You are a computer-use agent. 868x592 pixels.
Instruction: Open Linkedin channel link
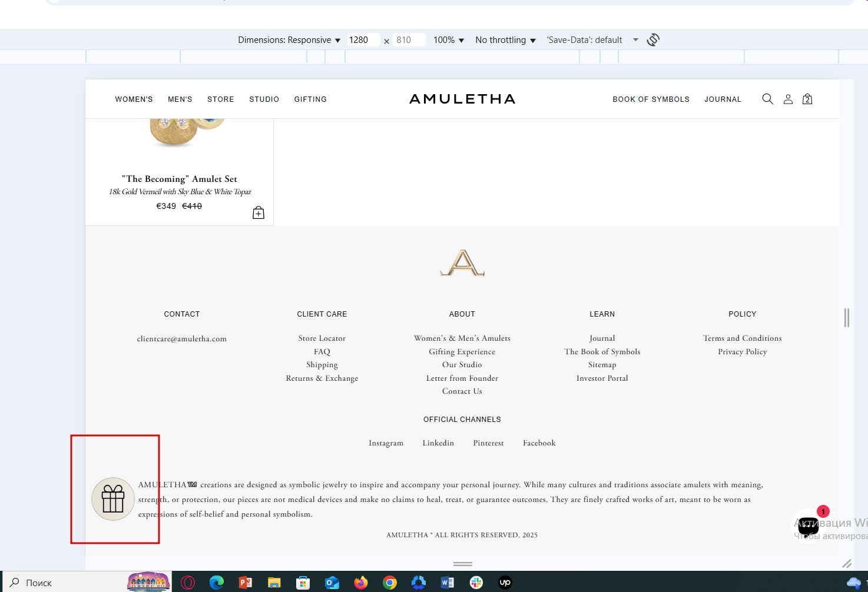438,443
